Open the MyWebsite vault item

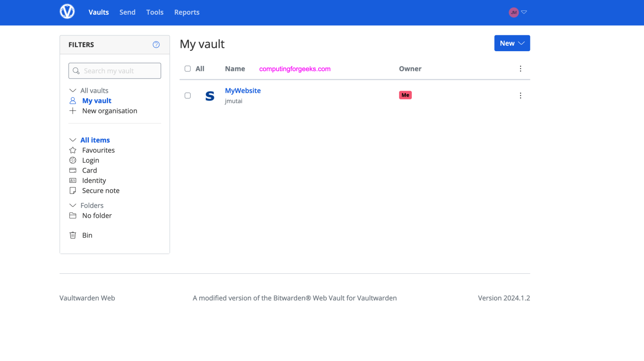pyautogui.click(x=243, y=90)
